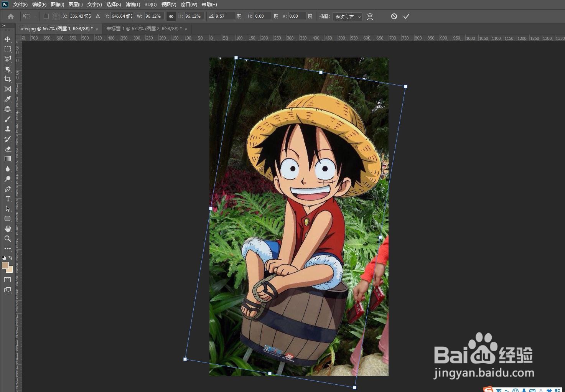Select the Blur tool

pos(8,169)
